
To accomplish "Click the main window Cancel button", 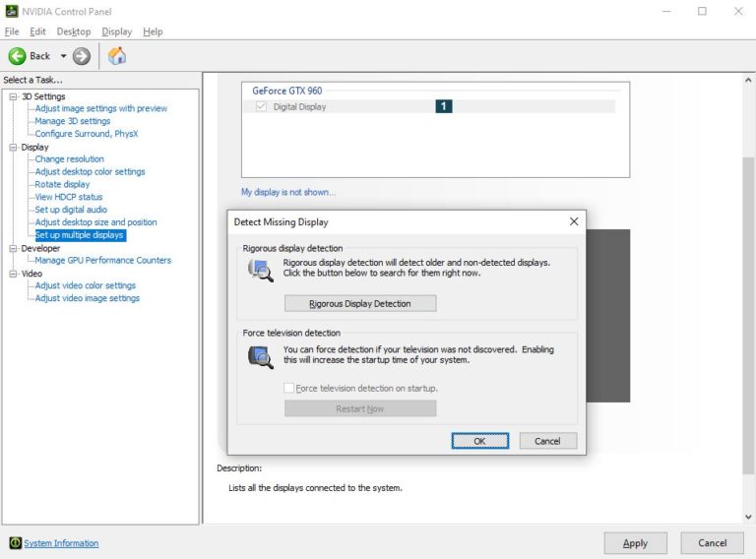I will [712, 543].
